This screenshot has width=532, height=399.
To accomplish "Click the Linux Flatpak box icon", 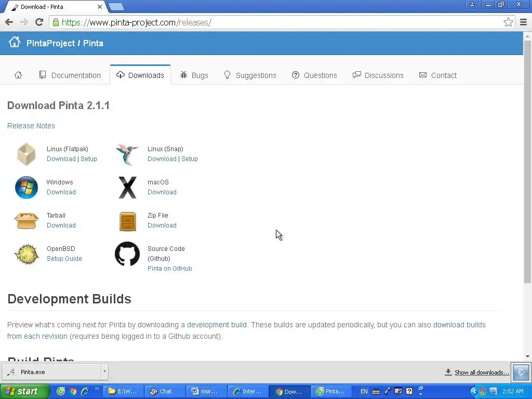I will point(26,154).
